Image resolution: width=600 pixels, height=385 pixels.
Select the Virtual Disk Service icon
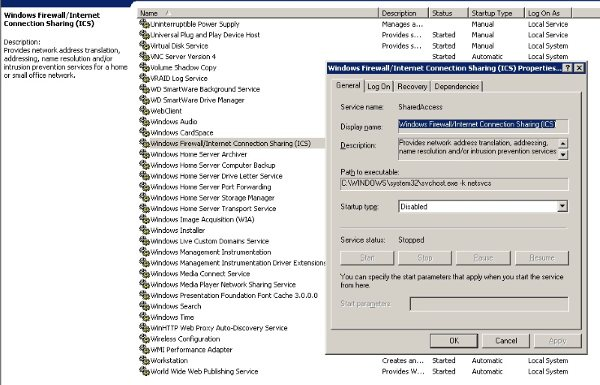[x=144, y=46]
